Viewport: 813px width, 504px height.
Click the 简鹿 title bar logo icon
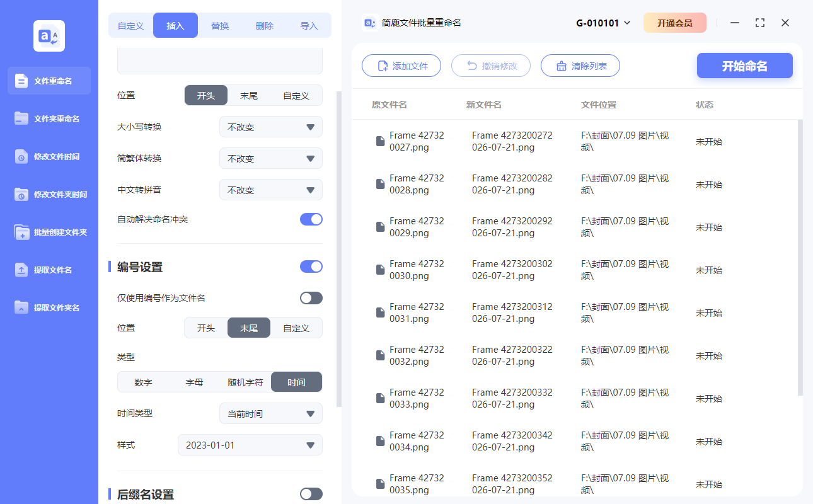tap(370, 23)
